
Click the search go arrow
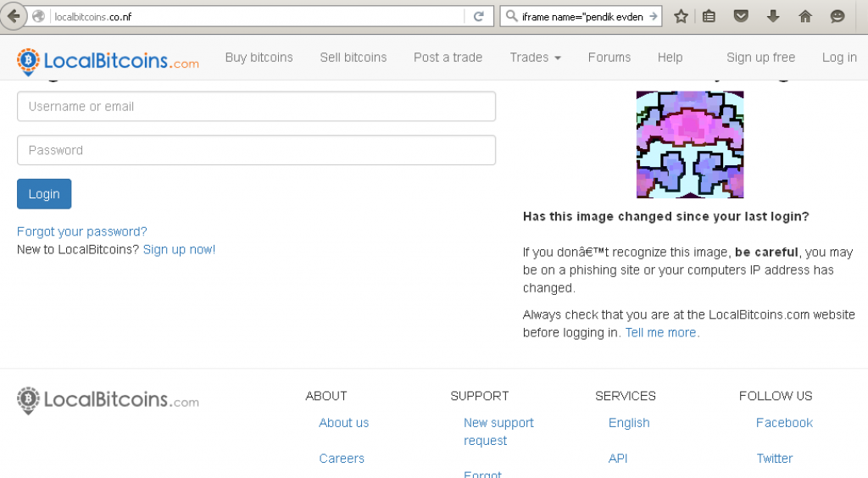click(x=654, y=17)
